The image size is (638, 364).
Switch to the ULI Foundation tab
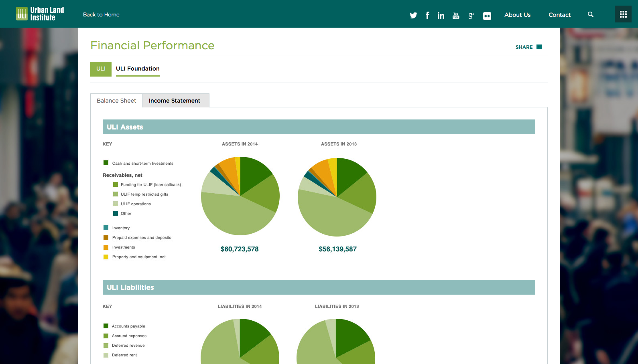coord(138,69)
